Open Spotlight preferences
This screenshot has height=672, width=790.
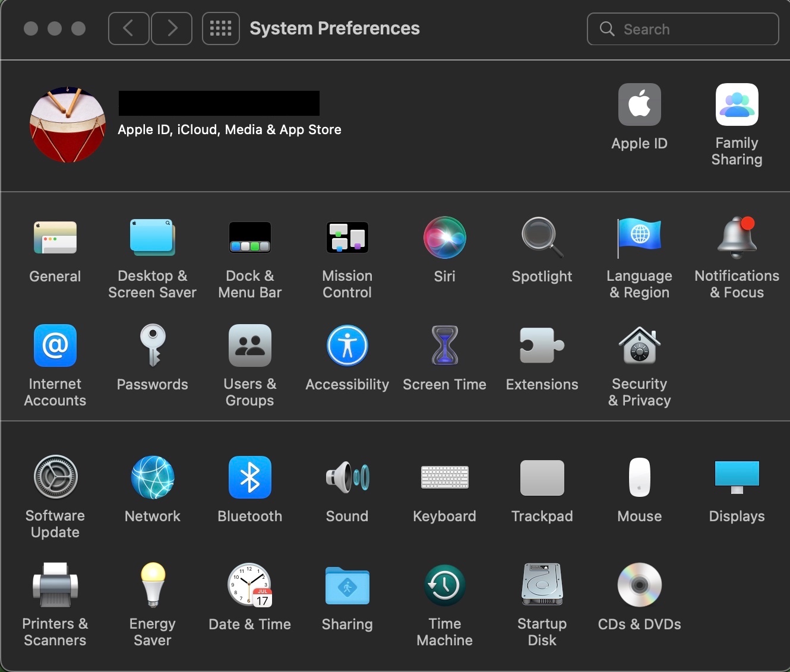[x=542, y=238]
